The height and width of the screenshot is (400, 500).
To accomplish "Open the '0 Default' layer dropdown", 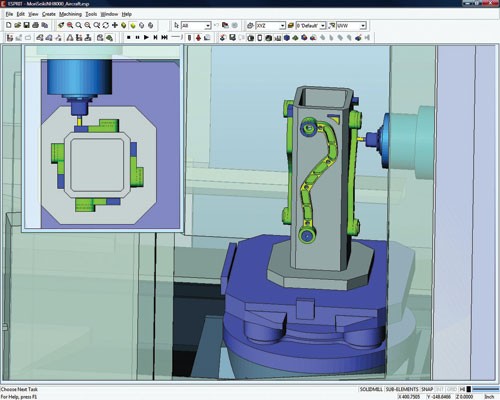I will tap(311, 26).
